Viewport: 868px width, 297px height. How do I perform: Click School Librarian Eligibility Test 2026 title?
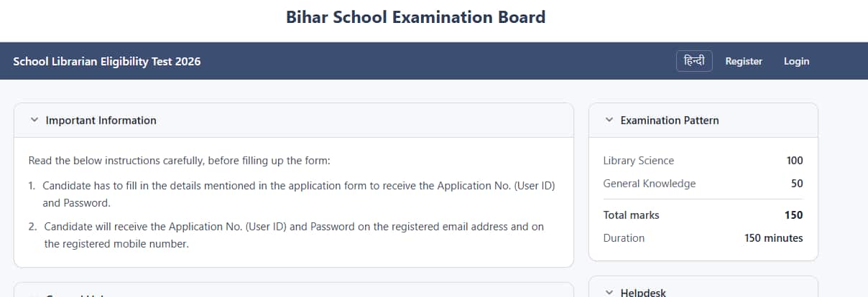click(107, 61)
